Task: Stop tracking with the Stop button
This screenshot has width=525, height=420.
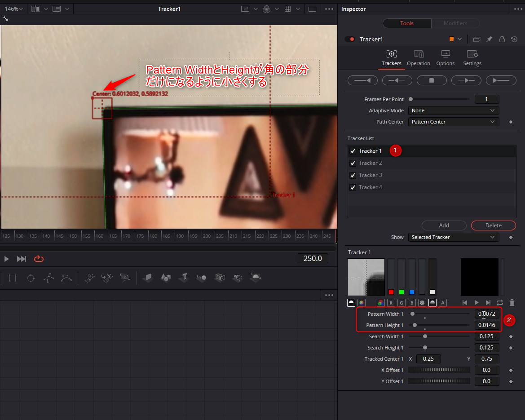Action: (432, 80)
